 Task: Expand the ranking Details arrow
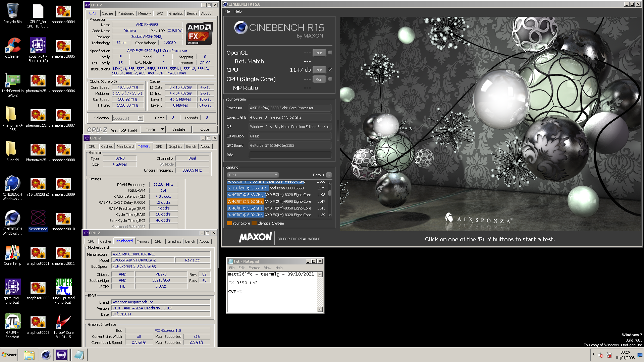tap(329, 175)
